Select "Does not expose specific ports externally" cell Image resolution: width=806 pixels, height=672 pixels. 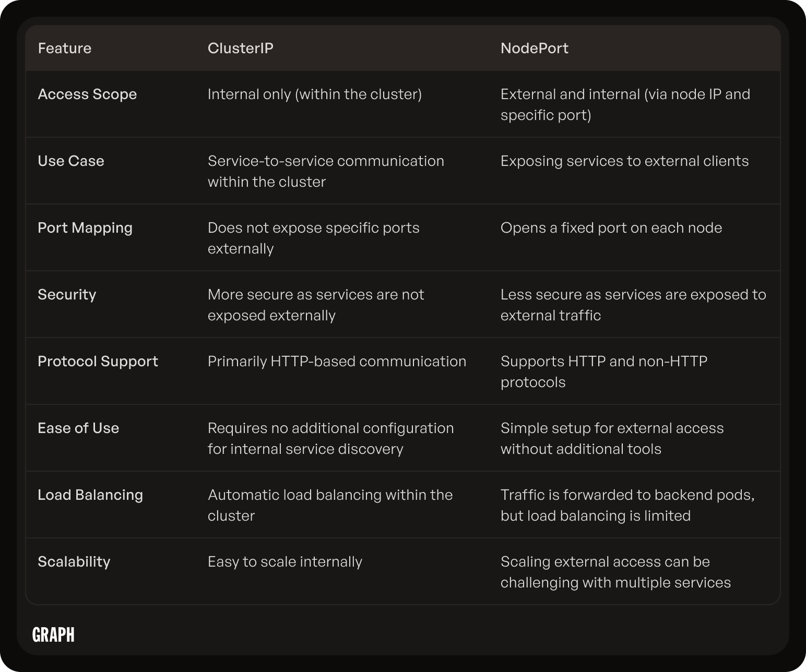tap(314, 238)
